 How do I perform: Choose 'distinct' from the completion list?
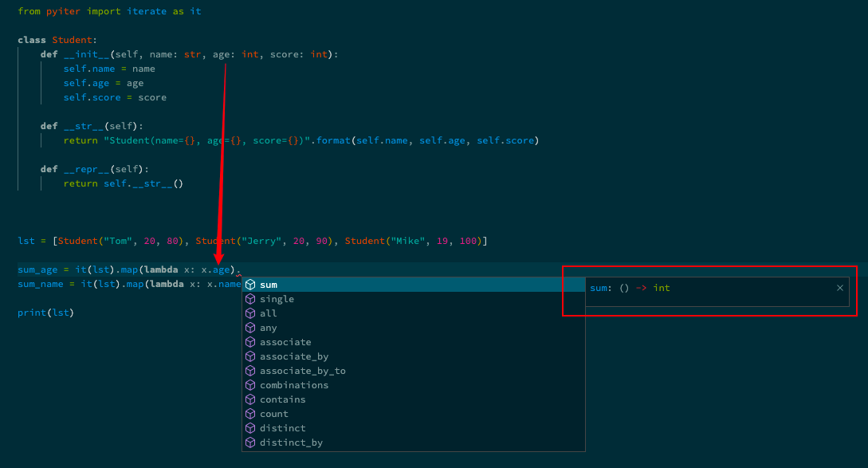[414, 429]
